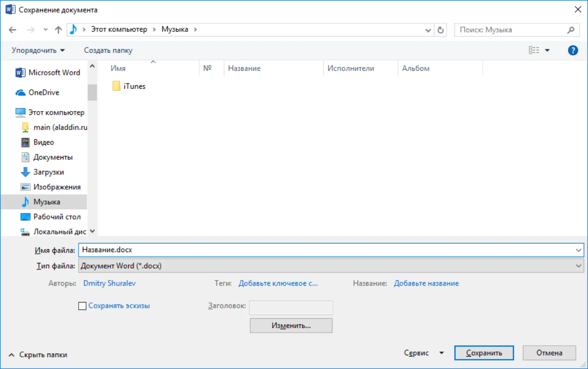
Task: Open the Загрузки folder in sidebar
Action: (x=42, y=172)
